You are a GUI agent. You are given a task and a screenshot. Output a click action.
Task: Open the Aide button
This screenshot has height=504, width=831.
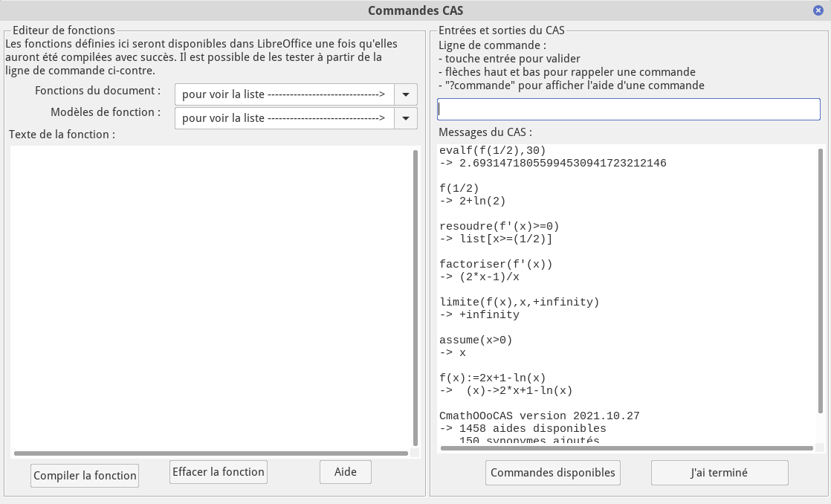click(x=345, y=472)
